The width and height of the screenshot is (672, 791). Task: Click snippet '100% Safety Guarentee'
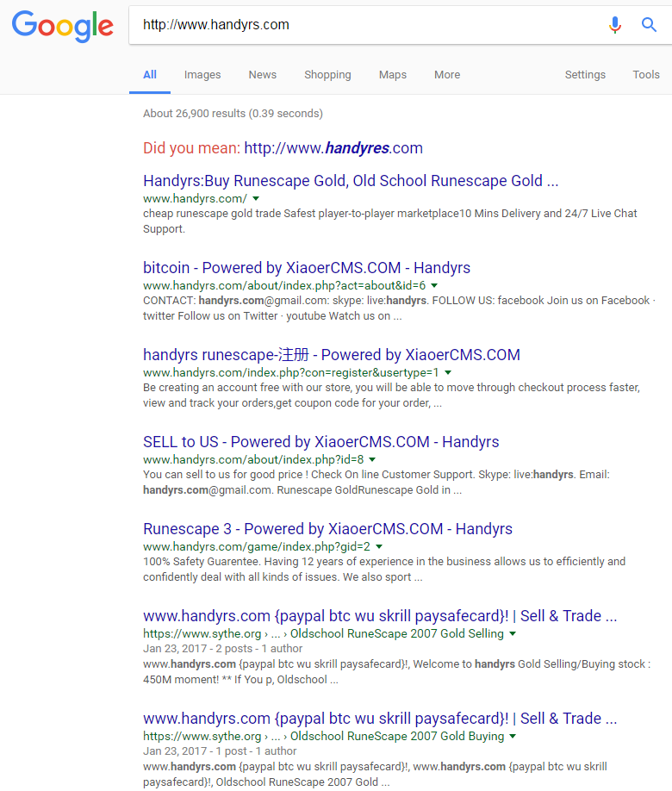tap(384, 569)
